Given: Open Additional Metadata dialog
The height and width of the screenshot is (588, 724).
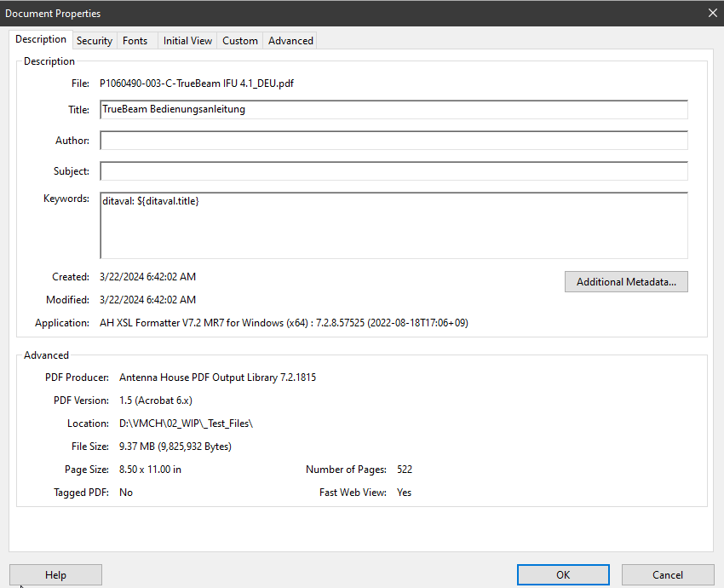Looking at the screenshot, I should [626, 282].
